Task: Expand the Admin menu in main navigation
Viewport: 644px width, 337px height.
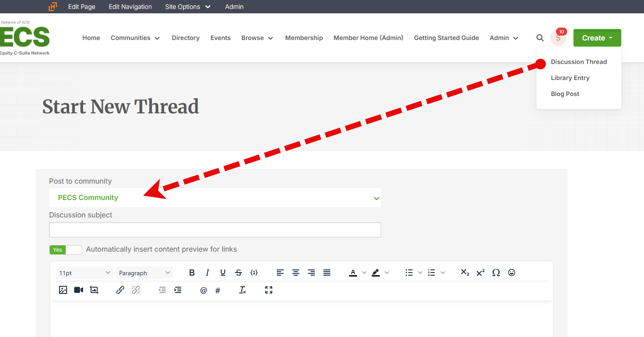Action: coord(504,38)
